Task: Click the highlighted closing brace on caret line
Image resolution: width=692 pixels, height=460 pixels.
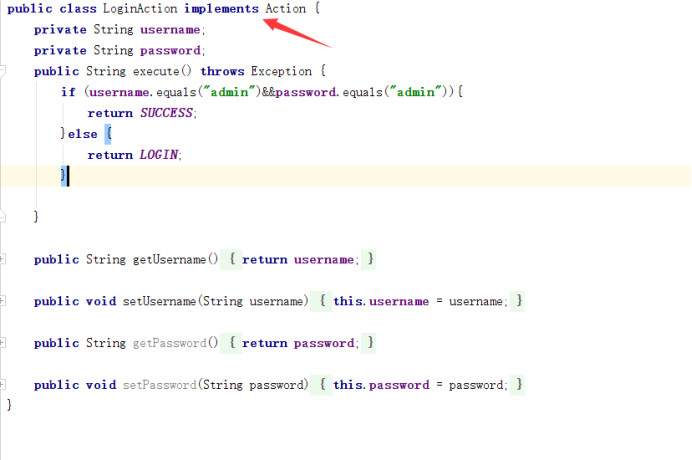Action: [x=64, y=176]
